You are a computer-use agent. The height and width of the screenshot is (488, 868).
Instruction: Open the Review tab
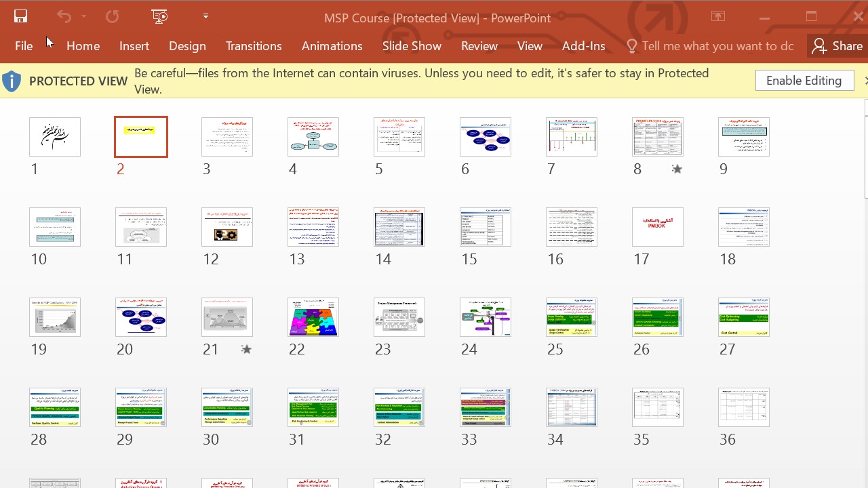(x=479, y=46)
